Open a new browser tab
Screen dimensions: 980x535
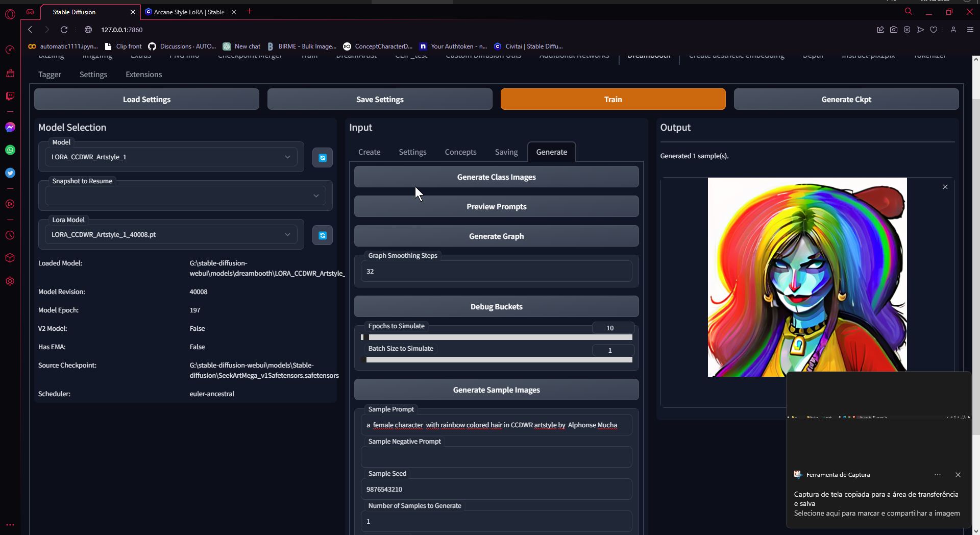(x=250, y=11)
